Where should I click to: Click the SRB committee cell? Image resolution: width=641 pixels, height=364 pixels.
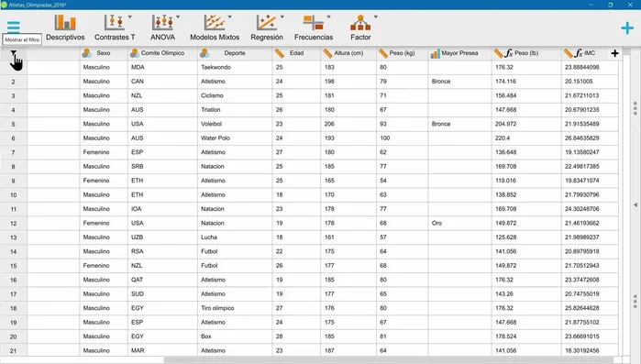(x=162, y=167)
